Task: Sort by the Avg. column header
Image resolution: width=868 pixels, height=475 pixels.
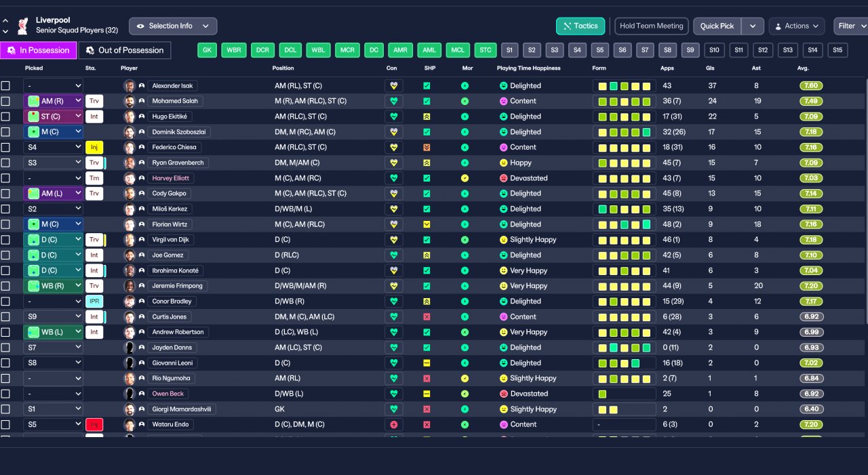Action: tap(803, 68)
